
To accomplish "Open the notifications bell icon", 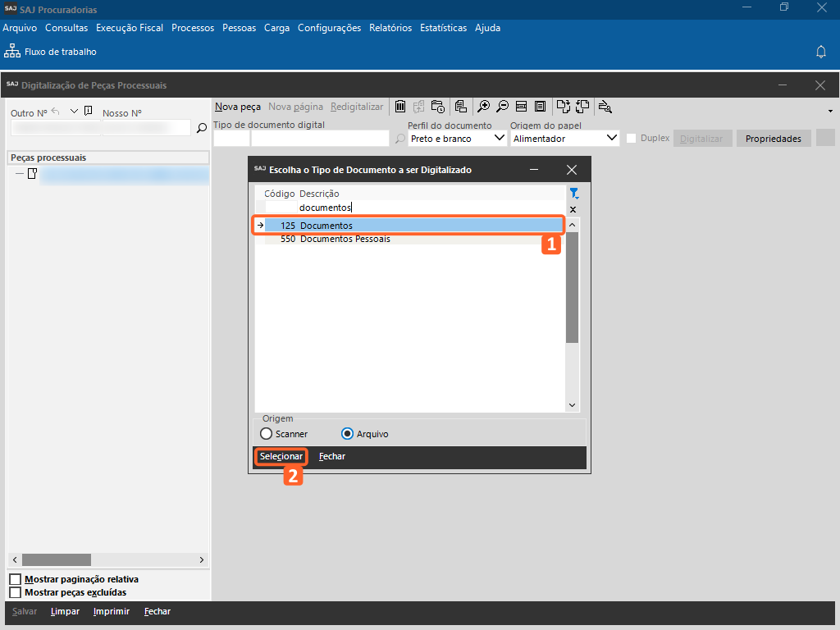I will [x=820, y=52].
